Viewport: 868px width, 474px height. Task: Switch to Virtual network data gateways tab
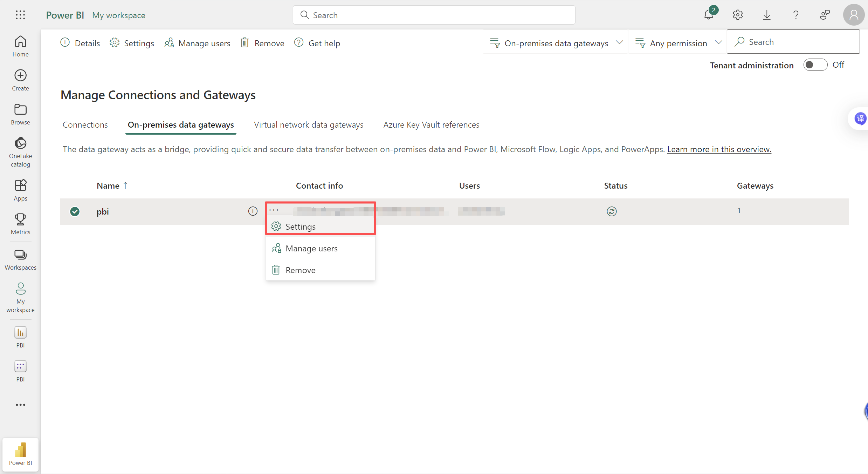click(308, 125)
